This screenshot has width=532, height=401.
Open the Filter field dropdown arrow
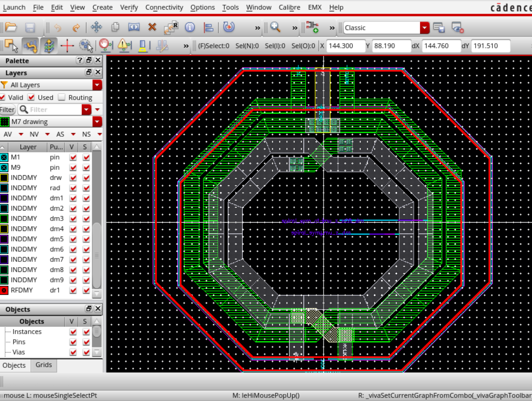click(x=87, y=109)
